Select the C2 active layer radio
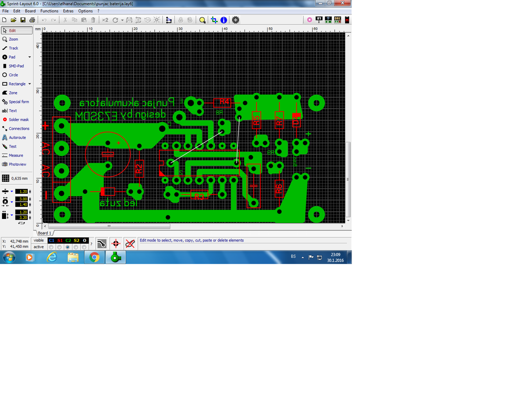 point(68,247)
